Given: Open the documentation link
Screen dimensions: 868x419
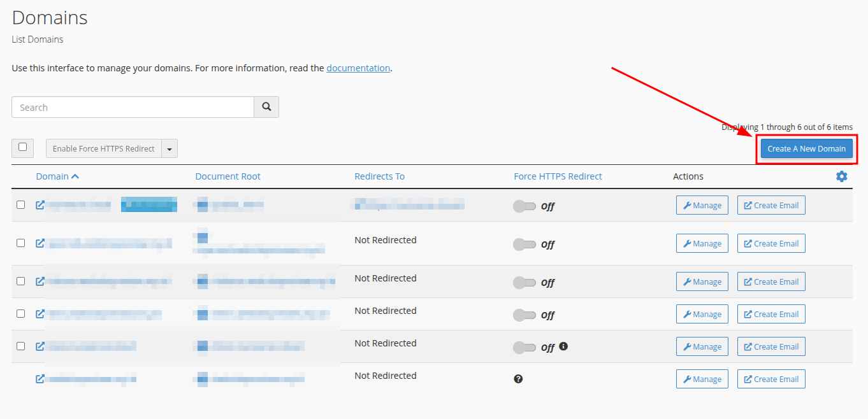Looking at the screenshot, I should 358,67.
